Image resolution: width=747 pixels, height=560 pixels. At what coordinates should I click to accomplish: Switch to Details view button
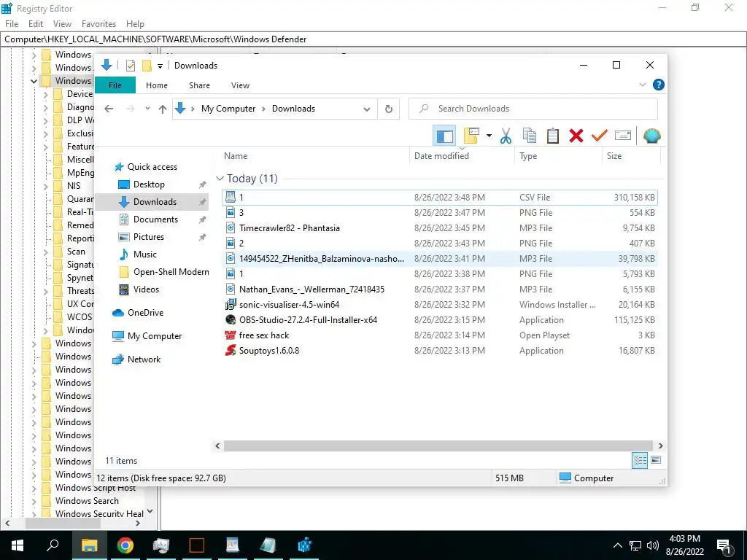(640, 460)
